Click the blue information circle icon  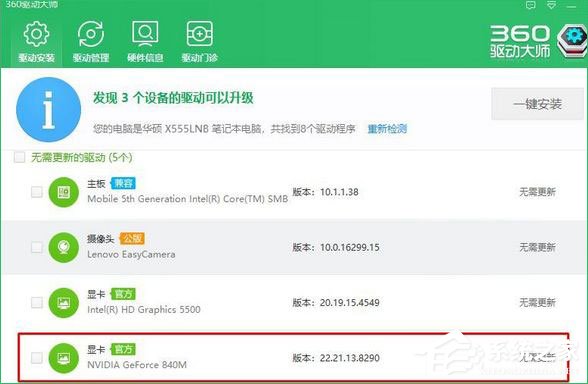tap(49, 109)
